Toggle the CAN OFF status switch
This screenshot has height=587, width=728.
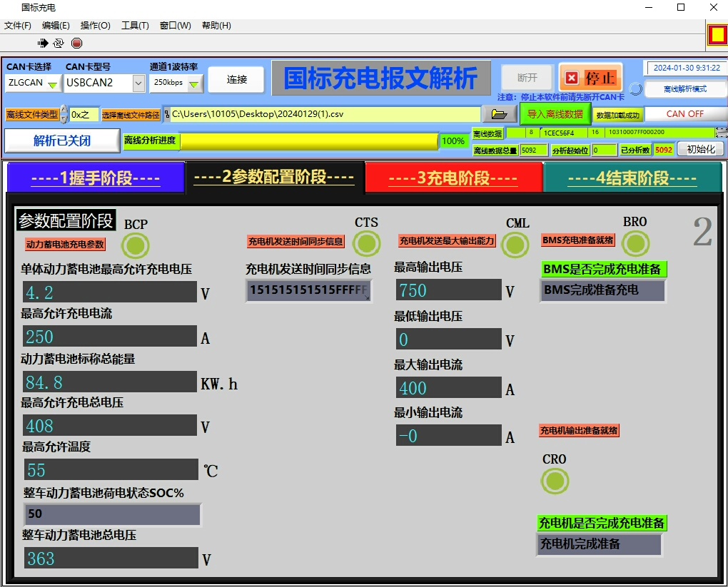[x=684, y=114]
